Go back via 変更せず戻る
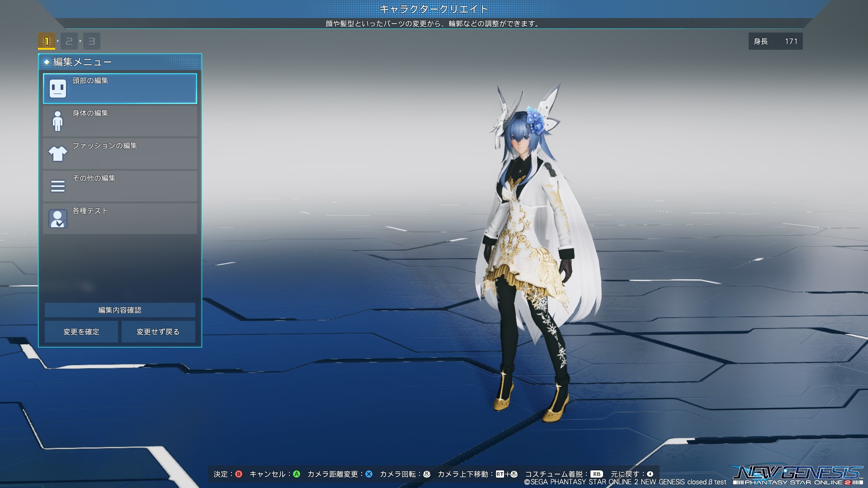This screenshot has width=868, height=488. 158,332
